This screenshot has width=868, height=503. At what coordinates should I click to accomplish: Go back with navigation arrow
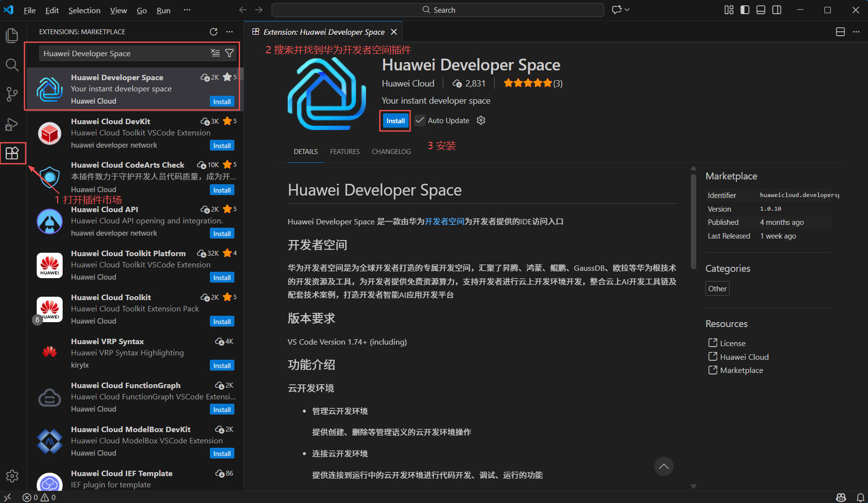click(x=243, y=10)
